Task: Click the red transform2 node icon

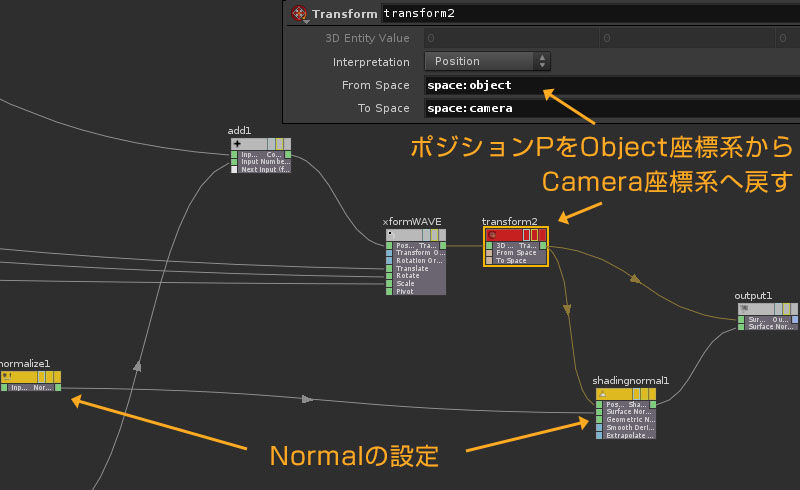Action: 492,234
